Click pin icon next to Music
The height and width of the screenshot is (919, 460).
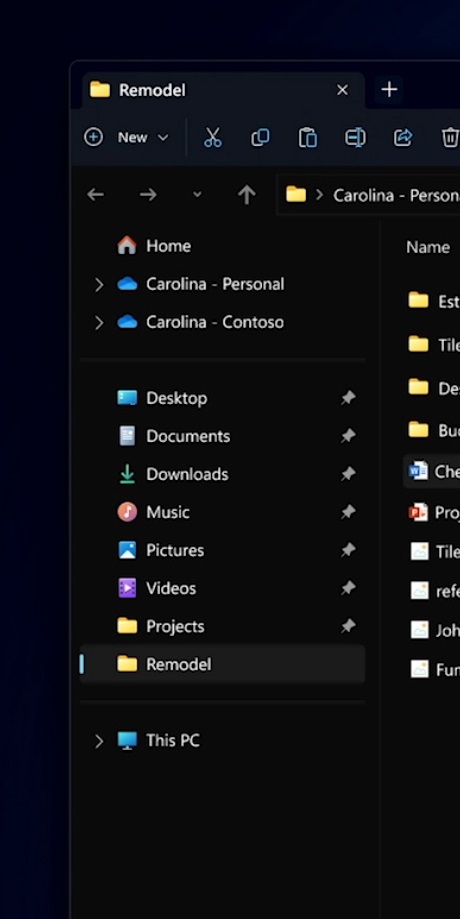[x=349, y=512]
